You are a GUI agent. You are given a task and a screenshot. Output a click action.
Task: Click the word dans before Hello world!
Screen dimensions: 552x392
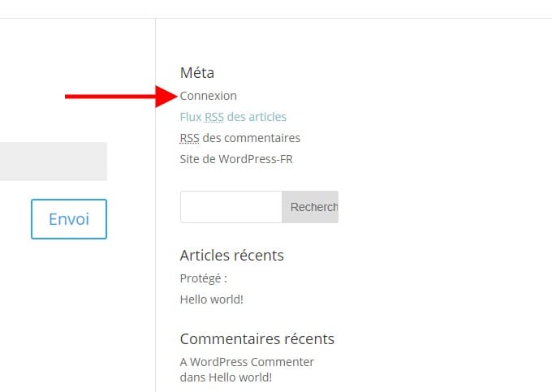click(x=192, y=377)
